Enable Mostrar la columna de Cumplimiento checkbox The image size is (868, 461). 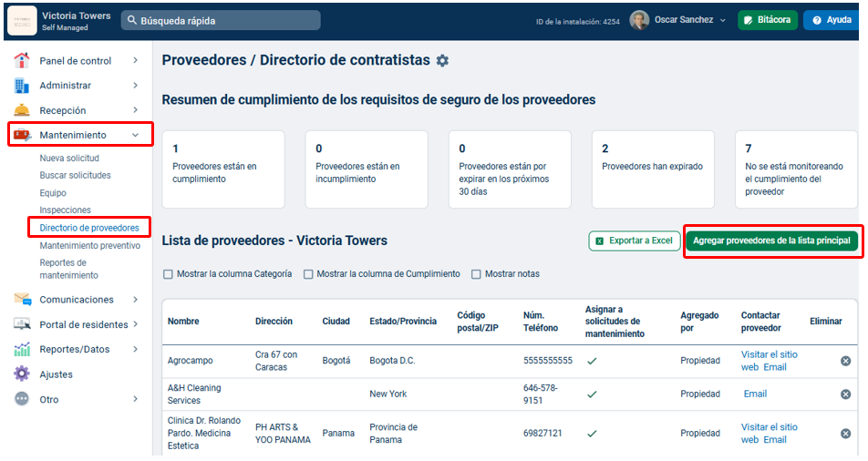click(308, 274)
